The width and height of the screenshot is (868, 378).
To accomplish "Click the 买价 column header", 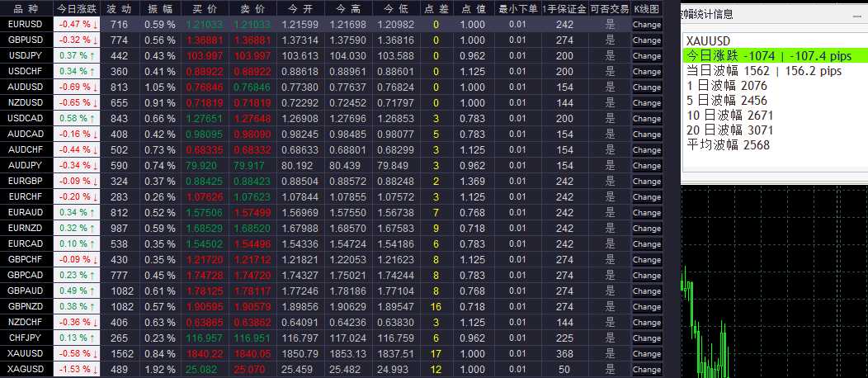I will point(205,9).
